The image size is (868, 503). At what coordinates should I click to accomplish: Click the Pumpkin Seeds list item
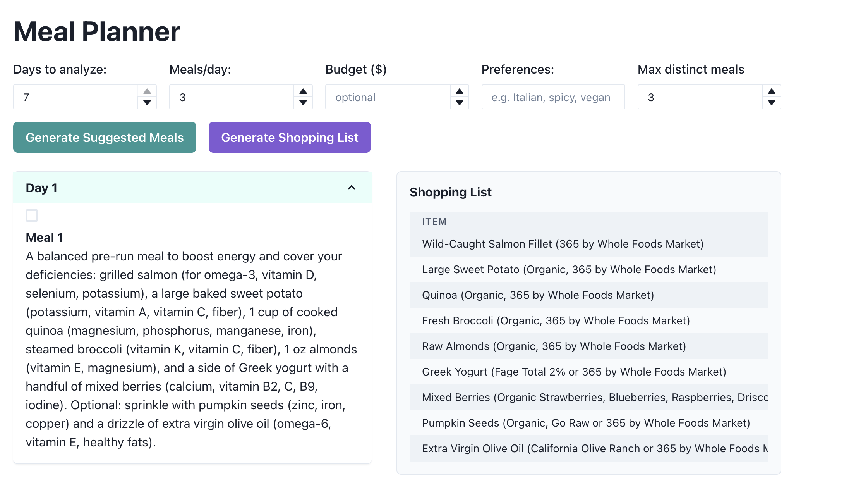[586, 423]
